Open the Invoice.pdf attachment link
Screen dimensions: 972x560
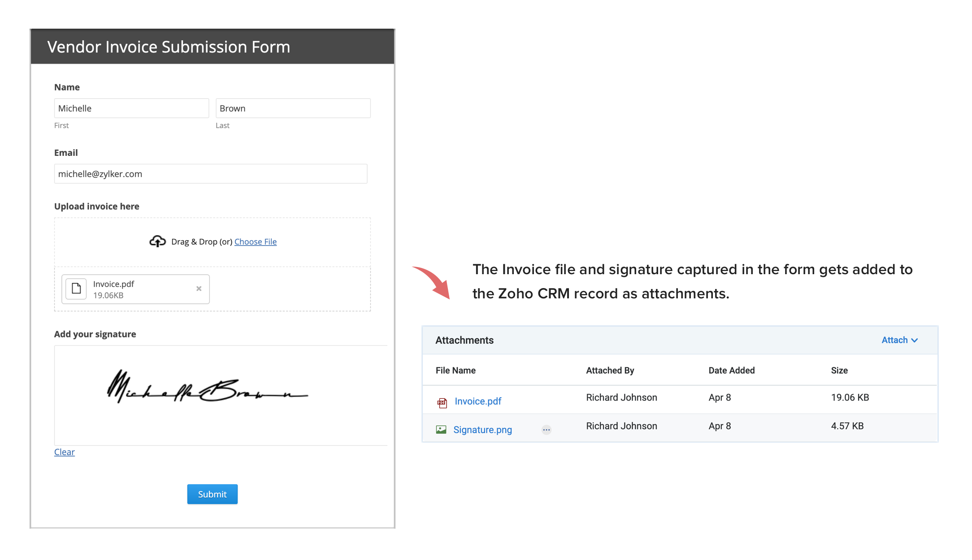pos(477,401)
